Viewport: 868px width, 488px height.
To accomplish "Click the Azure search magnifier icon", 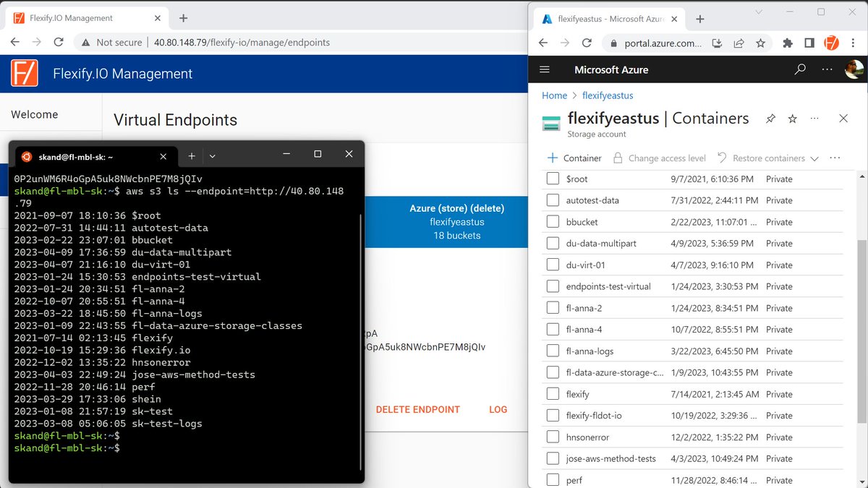I will pyautogui.click(x=800, y=70).
